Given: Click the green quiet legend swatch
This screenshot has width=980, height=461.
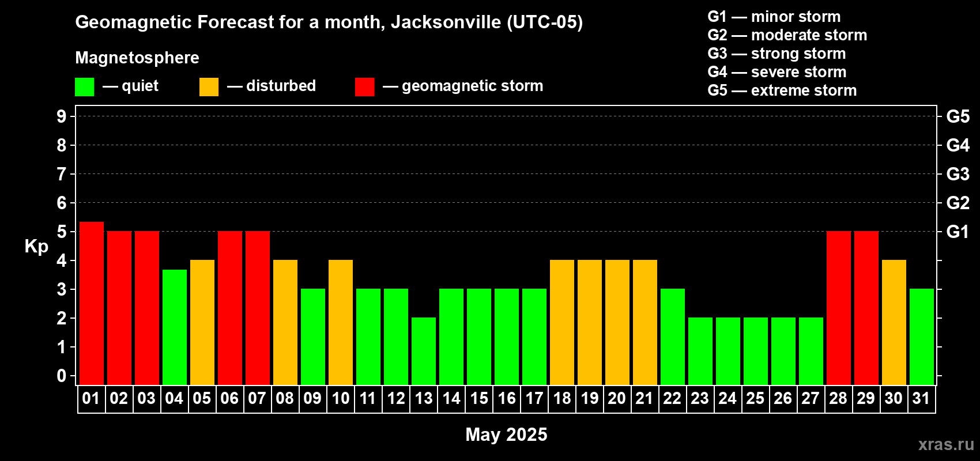Looking at the screenshot, I should (x=84, y=87).
